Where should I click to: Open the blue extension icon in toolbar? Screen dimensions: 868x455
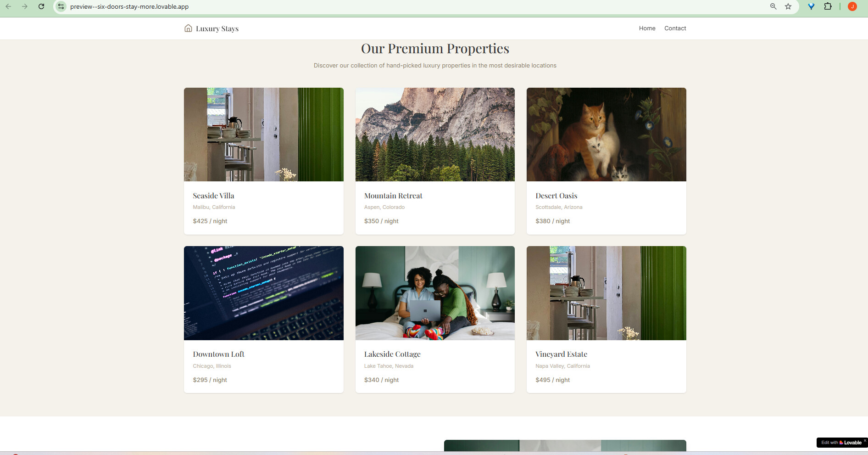811,6
